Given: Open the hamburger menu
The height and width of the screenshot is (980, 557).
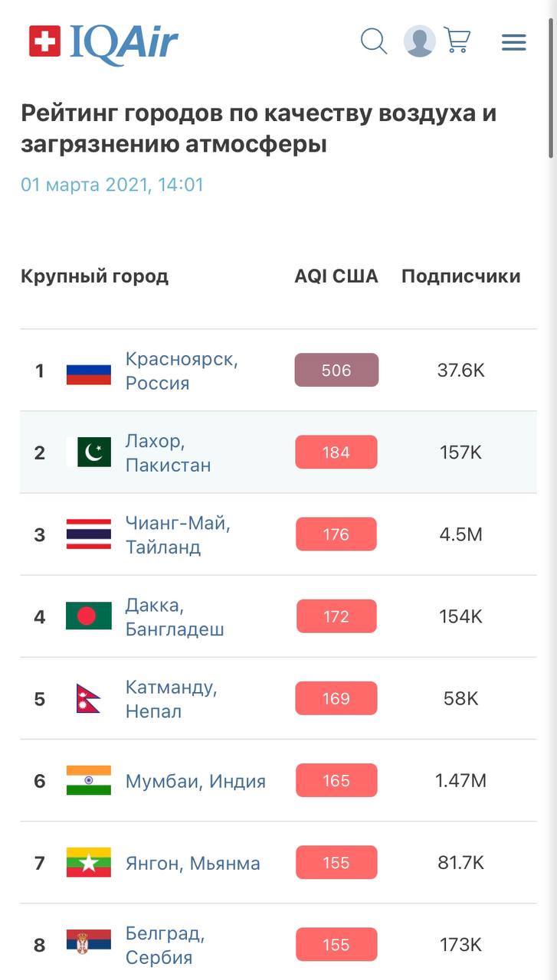Looking at the screenshot, I should [514, 42].
